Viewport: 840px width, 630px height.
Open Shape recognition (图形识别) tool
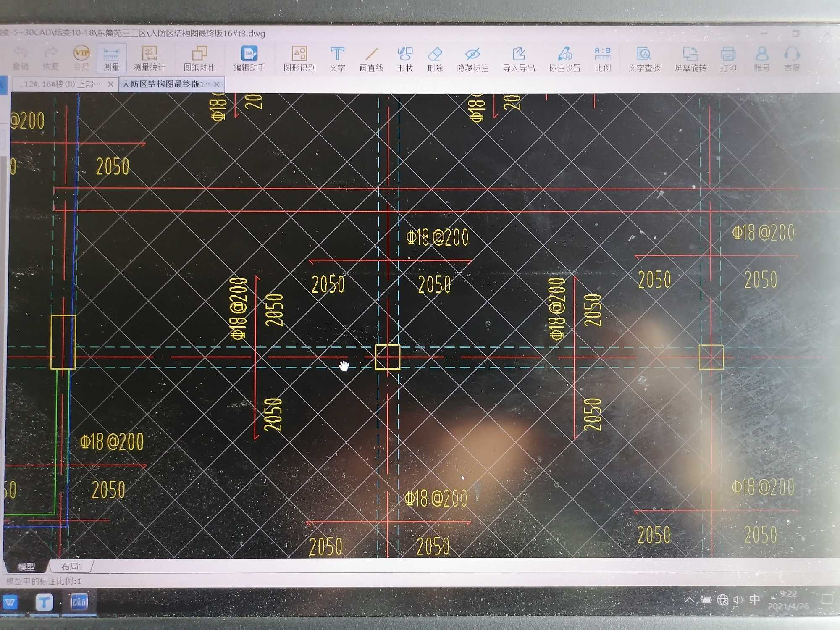(299, 59)
